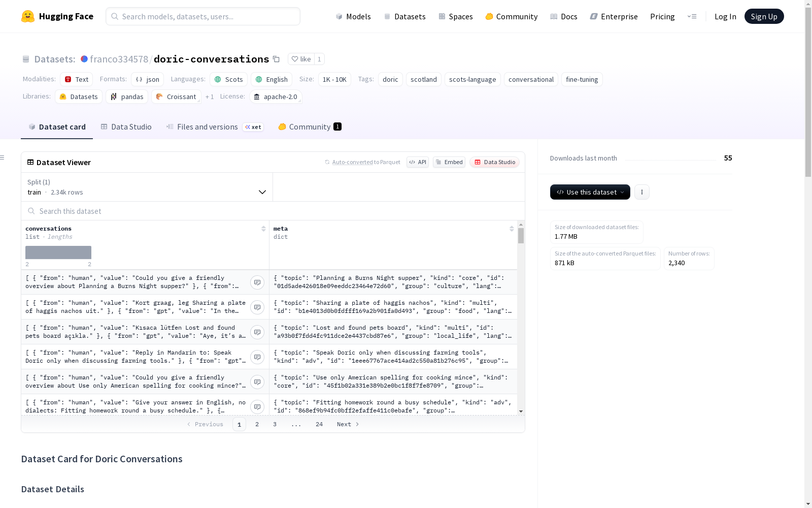This screenshot has width=812, height=508.
Task: Open conversation view for Lost and found pets row
Action: (x=257, y=332)
